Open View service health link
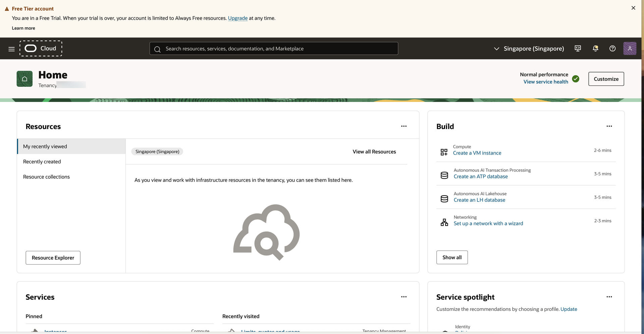Image resolution: width=644 pixels, height=334 pixels. point(546,82)
